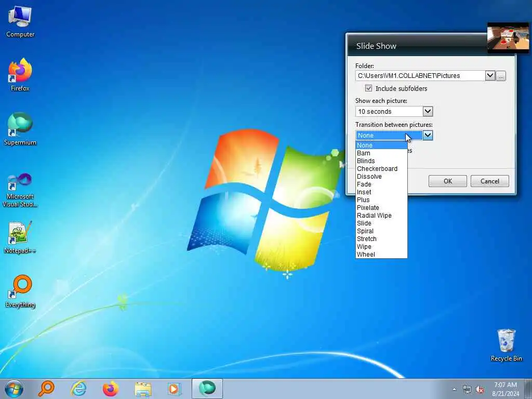Viewport: 532px width, 399px height.
Task: Choose the Blinds transition
Action: coord(381,161)
